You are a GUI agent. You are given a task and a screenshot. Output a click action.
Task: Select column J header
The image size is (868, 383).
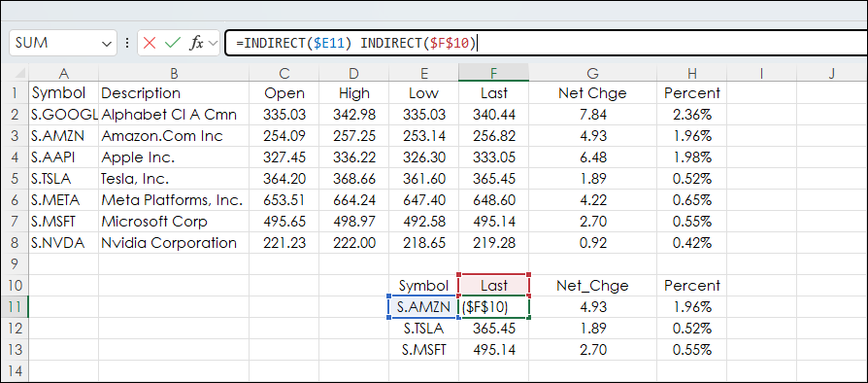click(831, 73)
